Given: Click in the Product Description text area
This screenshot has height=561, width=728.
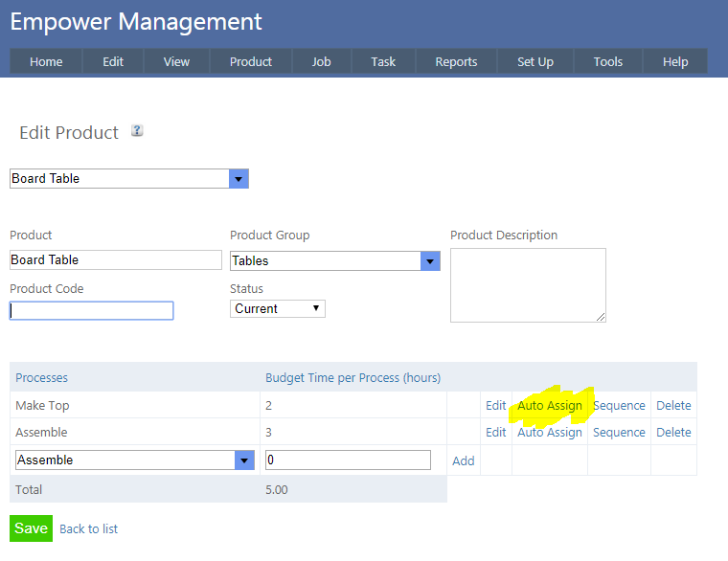Looking at the screenshot, I should pos(528,285).
